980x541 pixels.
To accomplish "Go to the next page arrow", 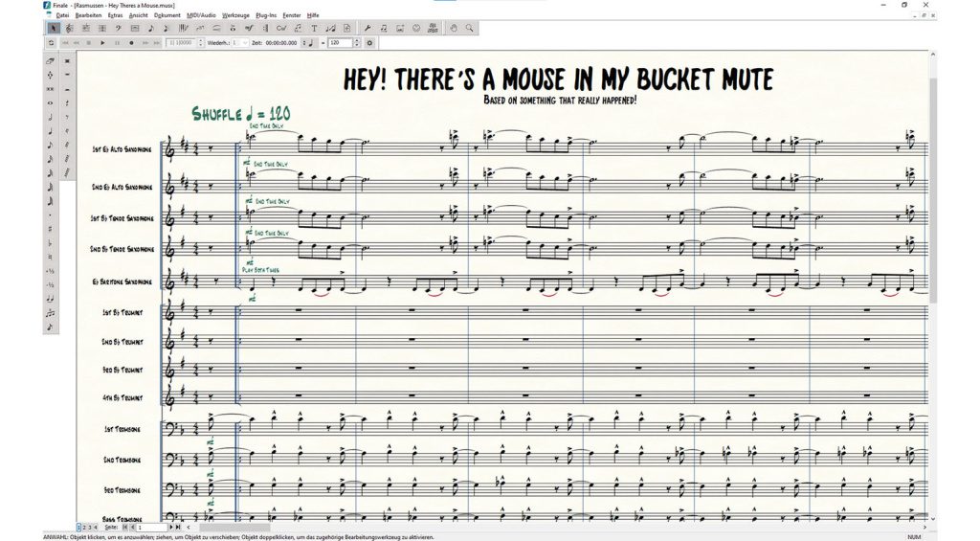I will pyautogui.click(x=171, y=528).
